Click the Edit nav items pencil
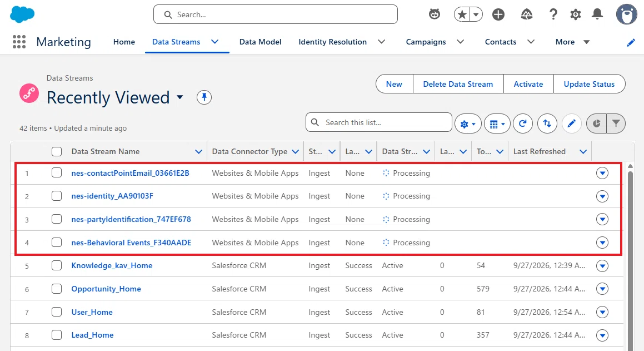 point(631,42)
